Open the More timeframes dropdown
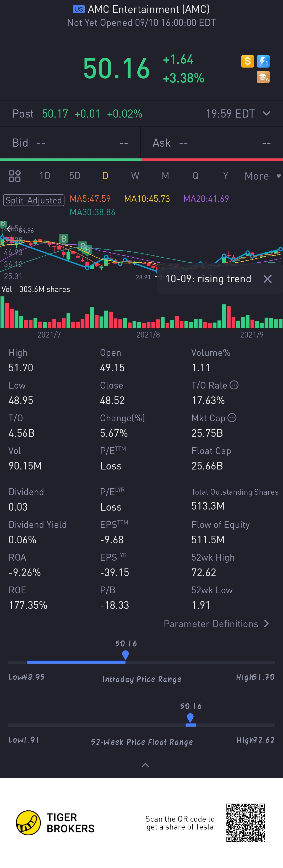The height and width of the screenshot is (868, 283). pos(262,176)
